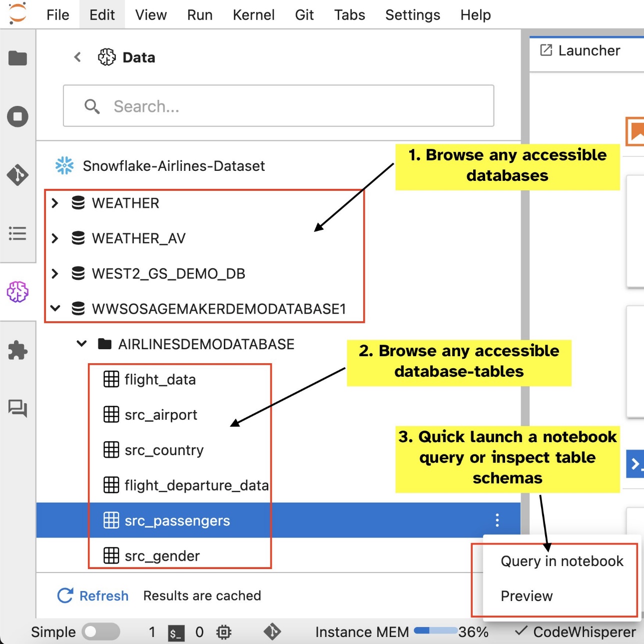
Task: Click the orange bookmark icon in Launcher
Action: coord(636,131)
